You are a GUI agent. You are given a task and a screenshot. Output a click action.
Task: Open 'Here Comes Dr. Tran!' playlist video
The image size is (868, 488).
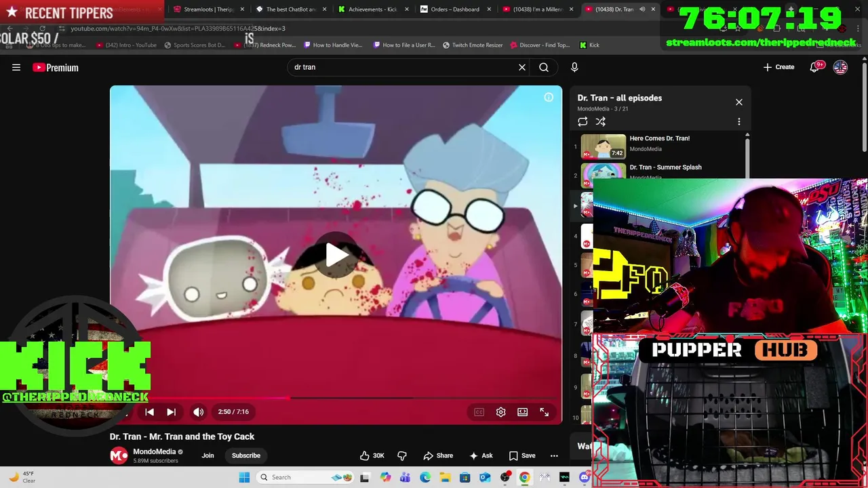pos(660,138)
